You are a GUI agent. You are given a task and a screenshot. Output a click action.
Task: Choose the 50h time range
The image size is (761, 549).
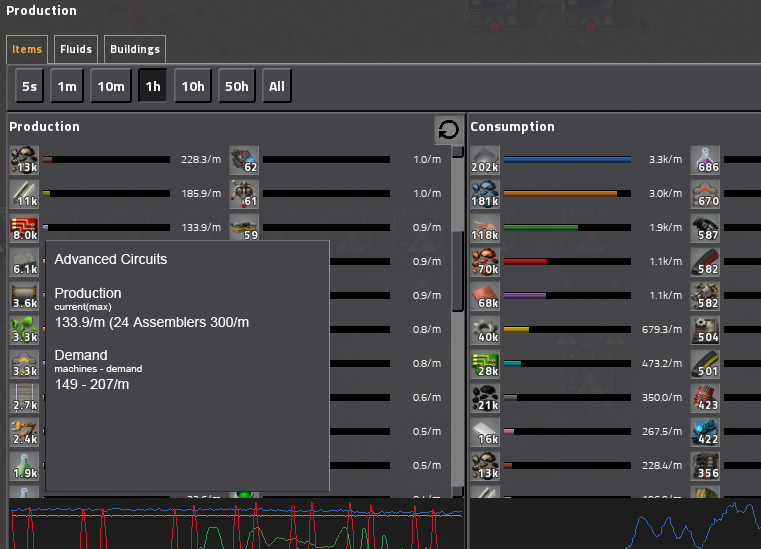click(x=237, y=86)
